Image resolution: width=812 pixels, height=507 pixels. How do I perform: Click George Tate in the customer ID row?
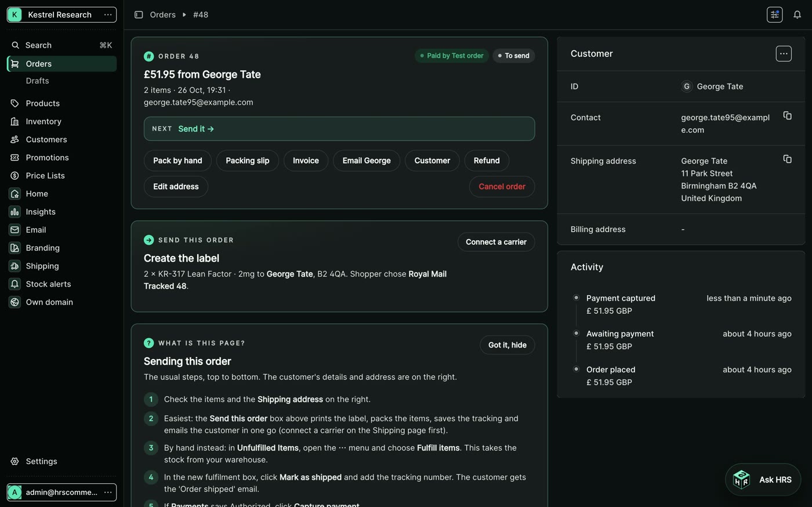tap(720, 86)
